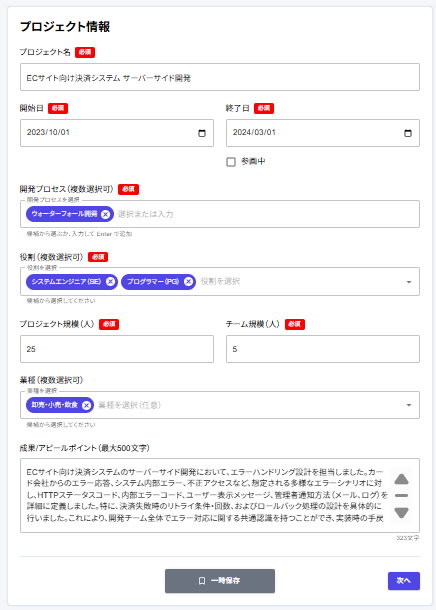Toggle the 参画中 checkbox
436x610 pixels.
tap(231, 162)
